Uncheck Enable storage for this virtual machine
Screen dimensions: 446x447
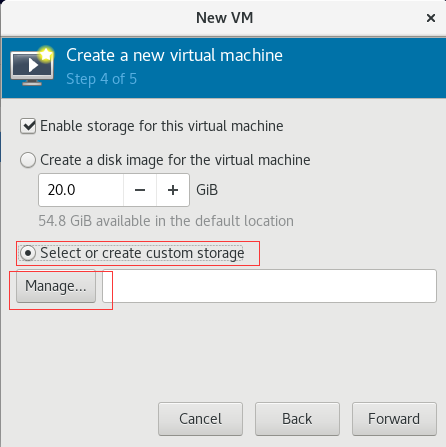[x=28, y=126]
